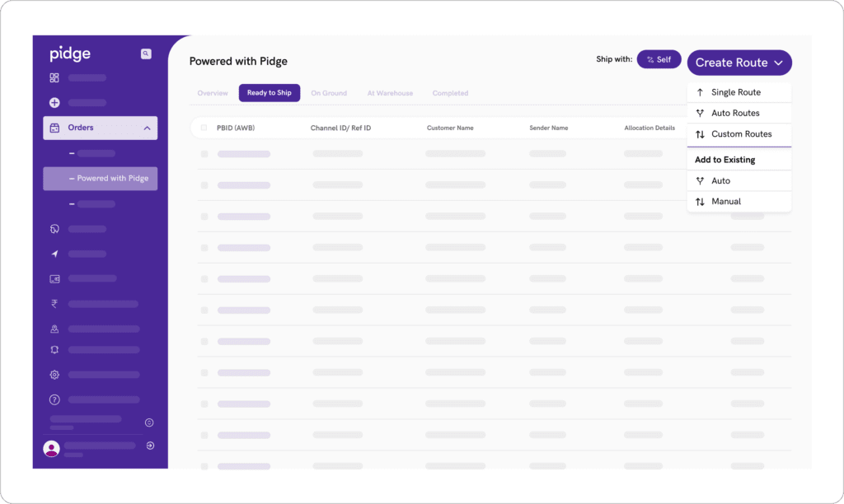Screen dimensions: 844x504
Task: Toggle the select-all checkbox in table header
Action: pos(204,128)
